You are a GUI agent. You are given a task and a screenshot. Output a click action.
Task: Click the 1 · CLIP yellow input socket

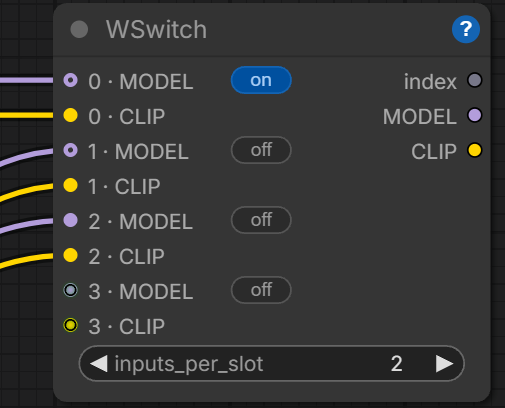[x=70, y=185]
